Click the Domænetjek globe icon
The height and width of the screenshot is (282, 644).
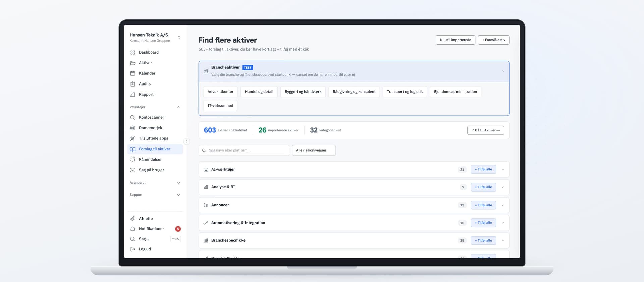click(132, 128)
